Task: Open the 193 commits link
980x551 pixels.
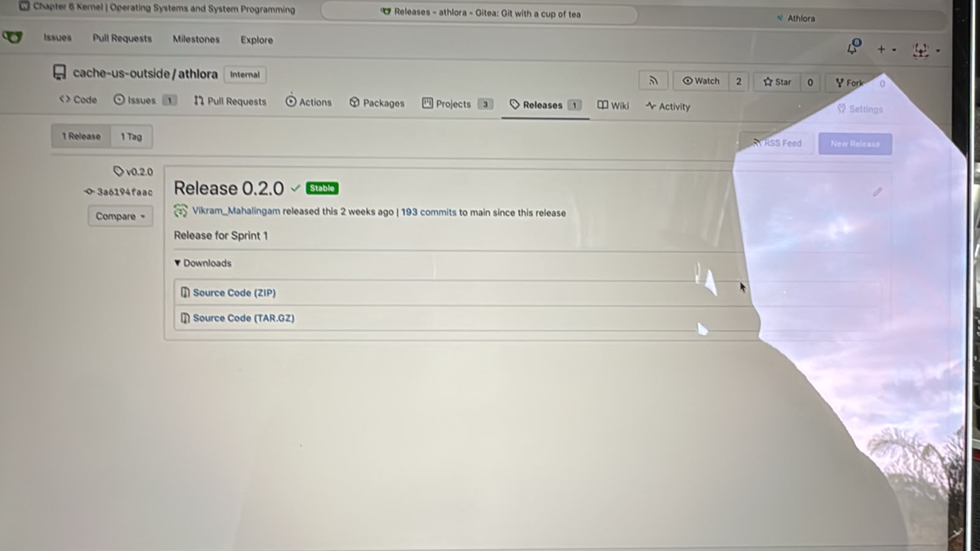Action: click(429, 212)
